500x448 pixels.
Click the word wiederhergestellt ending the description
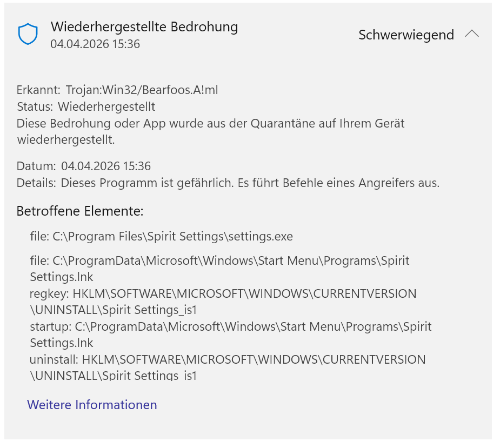click(66, 139)
